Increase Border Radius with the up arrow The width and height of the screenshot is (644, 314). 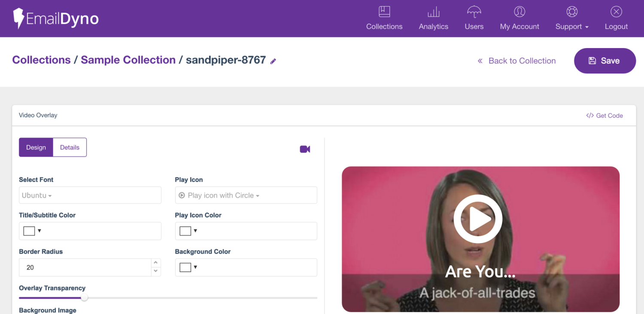click(x=155, y=263)
